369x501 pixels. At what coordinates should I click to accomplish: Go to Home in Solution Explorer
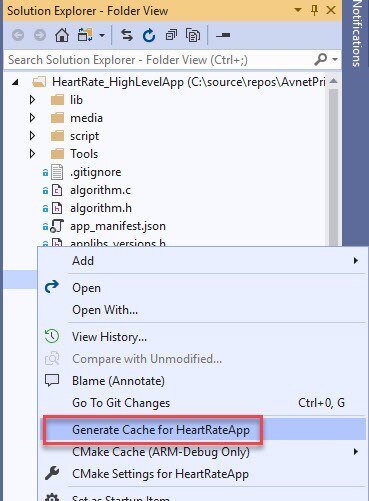(x=62, y=35)
